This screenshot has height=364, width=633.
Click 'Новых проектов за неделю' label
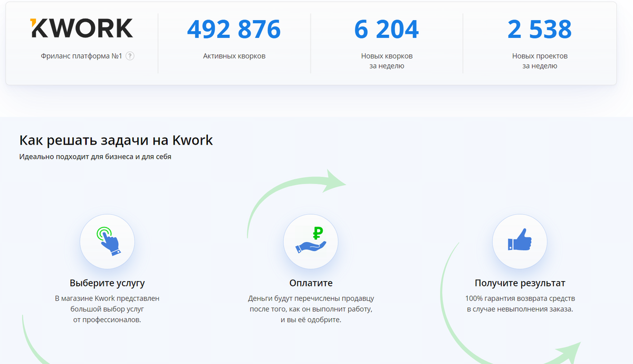tap(540, 61)
